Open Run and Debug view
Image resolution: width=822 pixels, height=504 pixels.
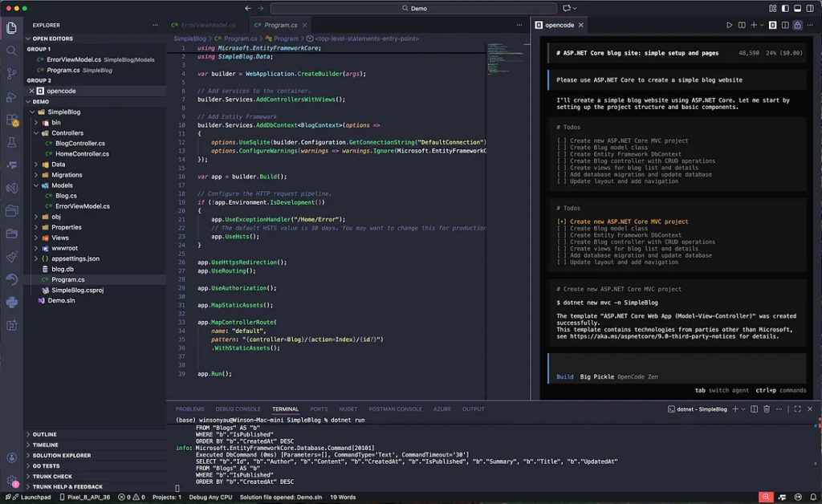pyautogui.click(x=11, y=96)
